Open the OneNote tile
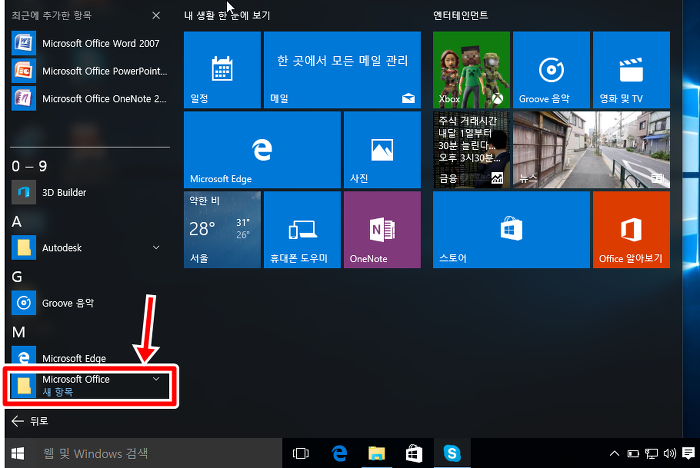Image resolution: width=700 pixels, height=468 pixels. click(x=383, y=230)
